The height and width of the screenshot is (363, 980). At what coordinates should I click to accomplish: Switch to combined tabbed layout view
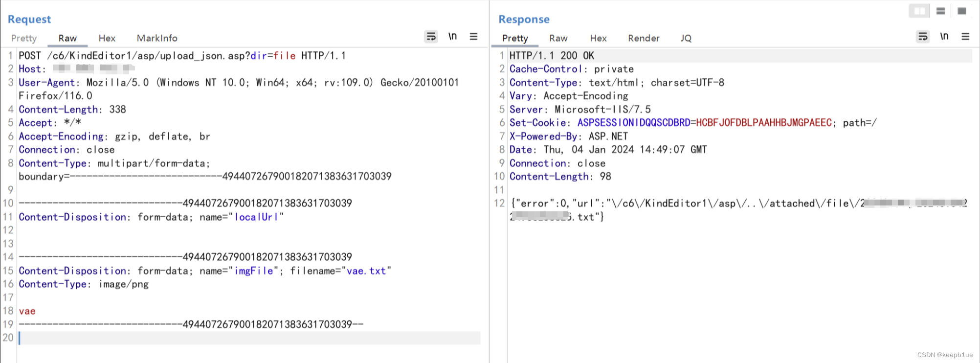coord(962,11)
